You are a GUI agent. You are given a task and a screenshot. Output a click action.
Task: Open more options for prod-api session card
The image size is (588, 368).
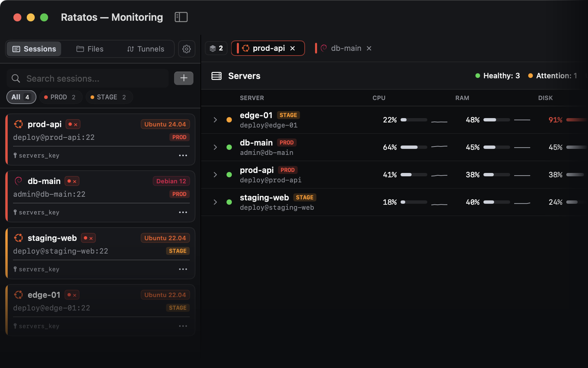[183, 155]
